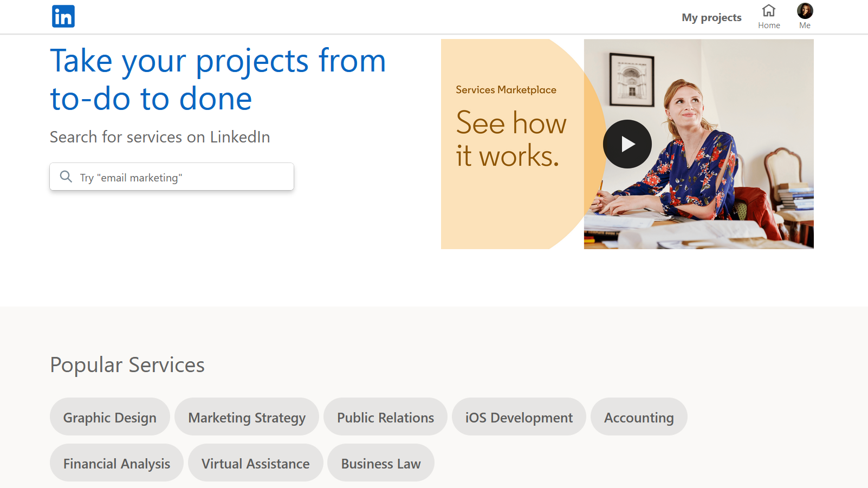Screen dimensions: 868x488
Task: Browse iOS Development services
Action: point(519,417)
